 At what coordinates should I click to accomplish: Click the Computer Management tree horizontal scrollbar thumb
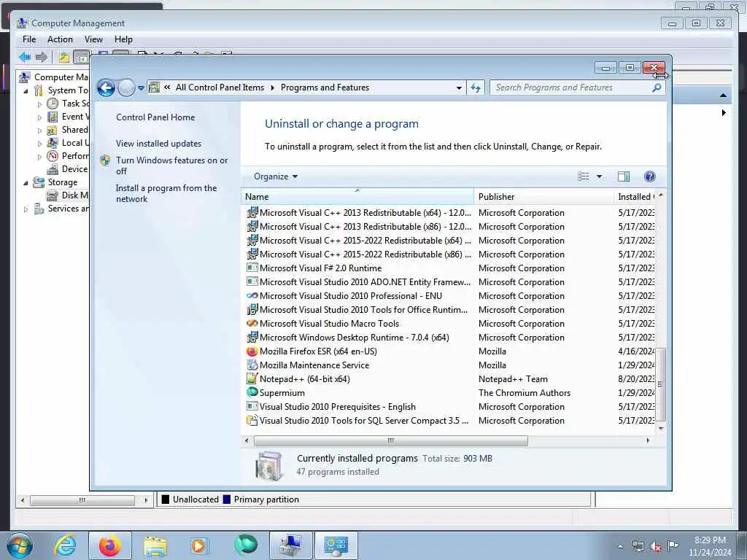coord(82,500)
